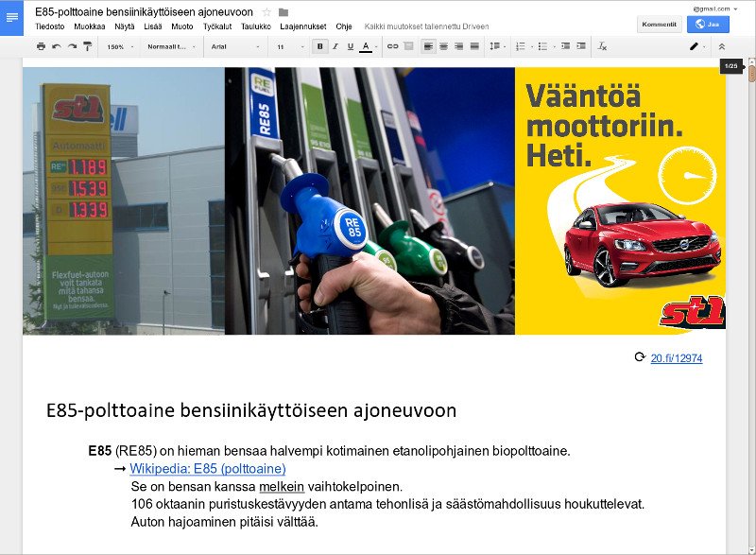The image size is (756, 555).
Task: Click the clear formatting icon
Action: click(603, 46)
